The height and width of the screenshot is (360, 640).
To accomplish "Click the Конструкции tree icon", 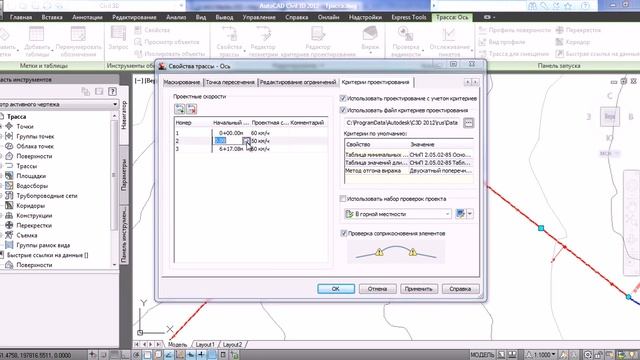I will click(9, 215).
